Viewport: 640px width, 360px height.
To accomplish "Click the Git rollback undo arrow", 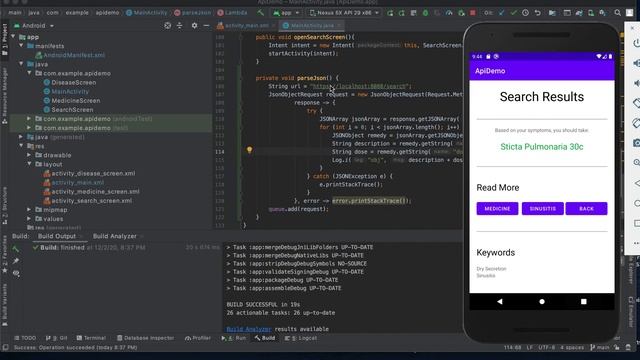I will (x=538, y=13).
